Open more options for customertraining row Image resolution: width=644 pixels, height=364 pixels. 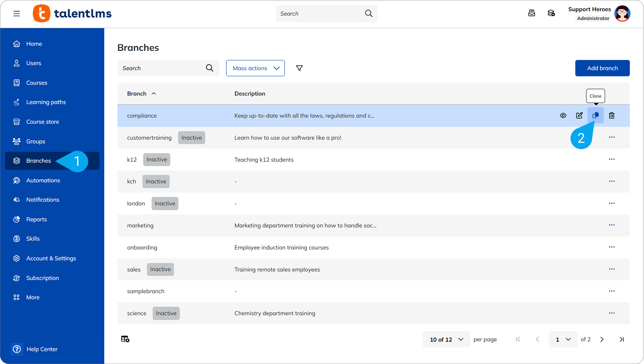point(612,137)
